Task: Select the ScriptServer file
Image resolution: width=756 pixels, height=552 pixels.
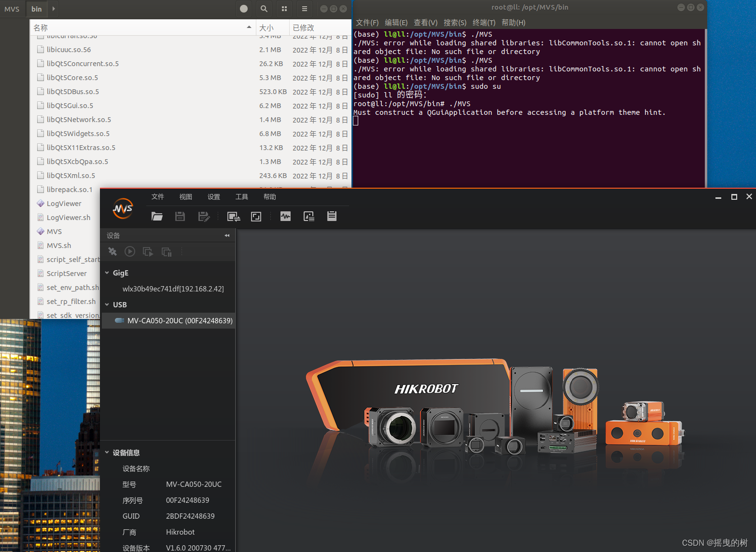Action: pyautogui.click(x=67, y=273)
